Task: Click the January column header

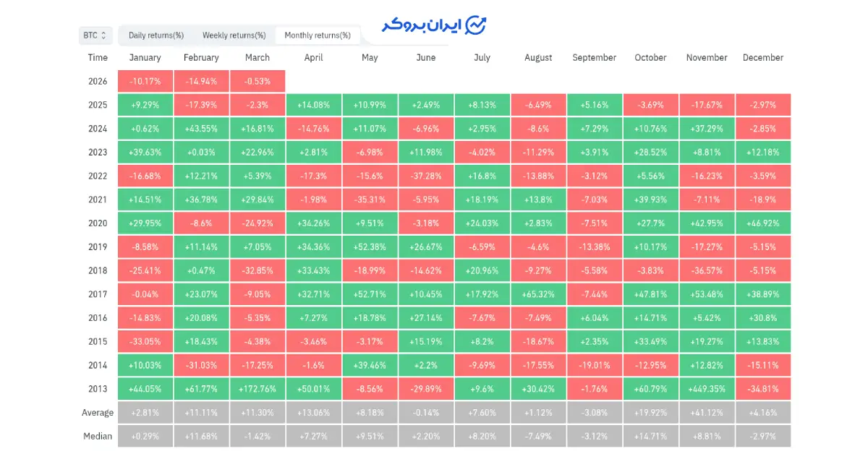Action: click(145, 58)
